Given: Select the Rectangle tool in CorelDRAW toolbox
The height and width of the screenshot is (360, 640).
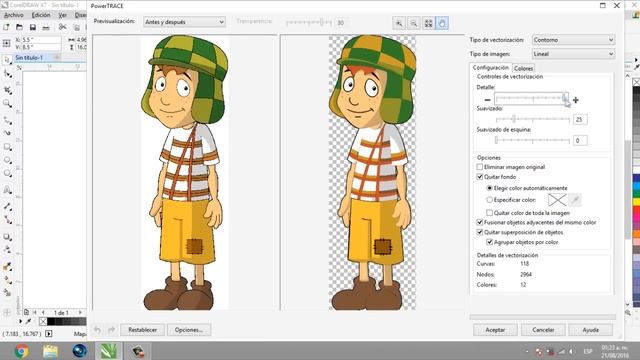Looking at the screenshot, I should coord(7,147).
